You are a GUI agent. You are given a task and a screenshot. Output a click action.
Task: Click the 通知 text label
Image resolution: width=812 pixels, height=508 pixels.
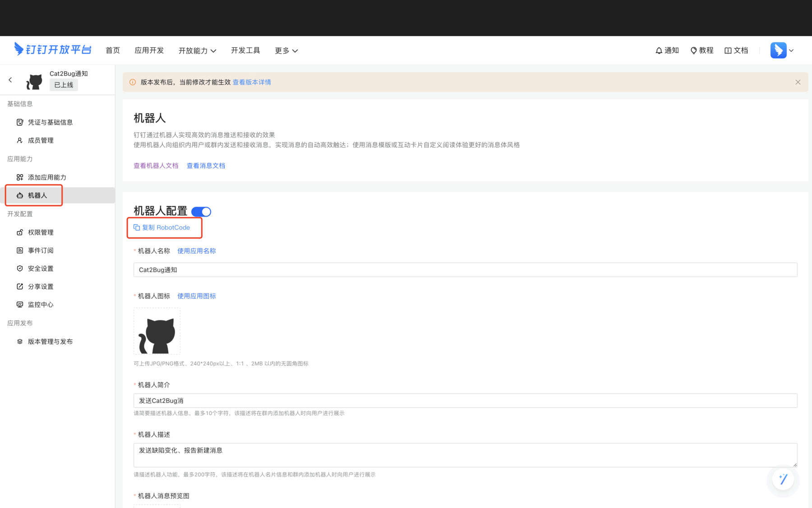[672, 51]
